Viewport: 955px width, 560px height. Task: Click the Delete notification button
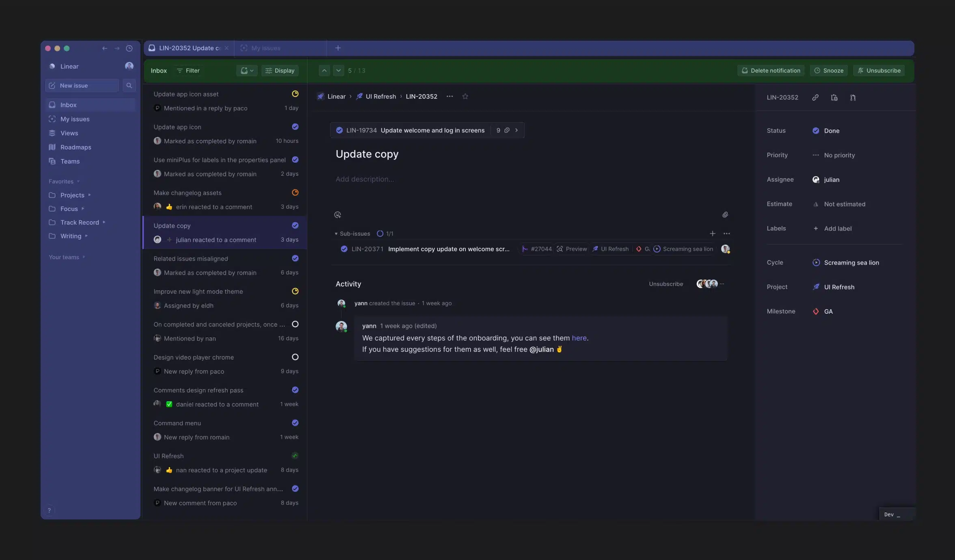(771, 70)
